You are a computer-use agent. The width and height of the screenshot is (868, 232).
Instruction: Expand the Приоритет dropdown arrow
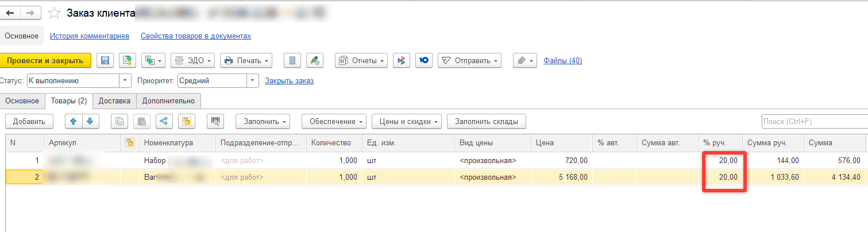click(x=253, y=81)
